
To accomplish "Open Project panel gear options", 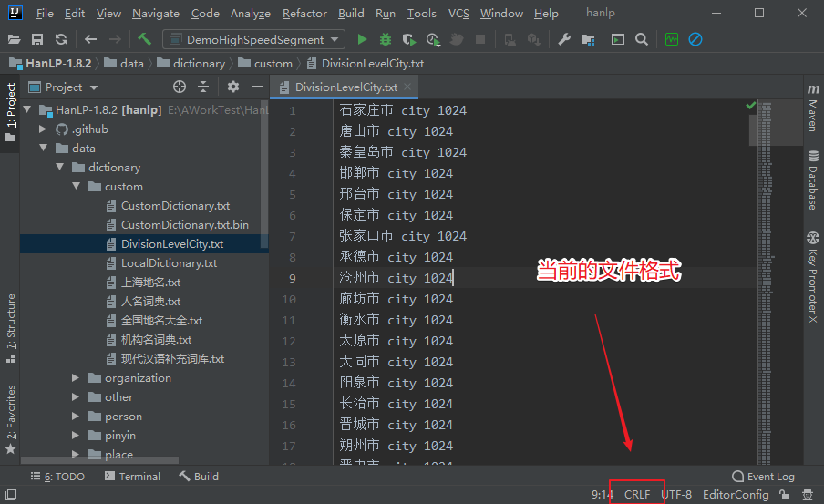I will (x=233, y=87).
